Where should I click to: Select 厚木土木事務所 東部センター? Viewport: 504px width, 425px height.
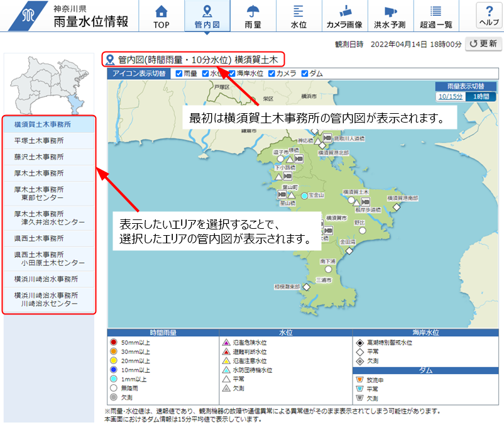coord(49,194)
